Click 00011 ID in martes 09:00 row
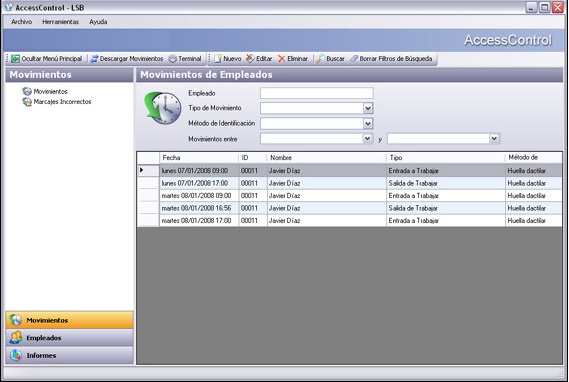 249,196
